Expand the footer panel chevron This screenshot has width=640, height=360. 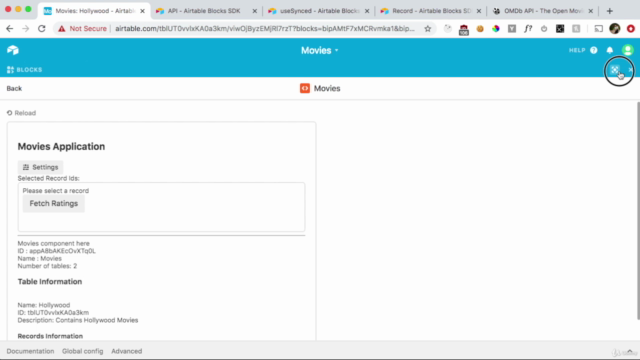coord(629,351)
